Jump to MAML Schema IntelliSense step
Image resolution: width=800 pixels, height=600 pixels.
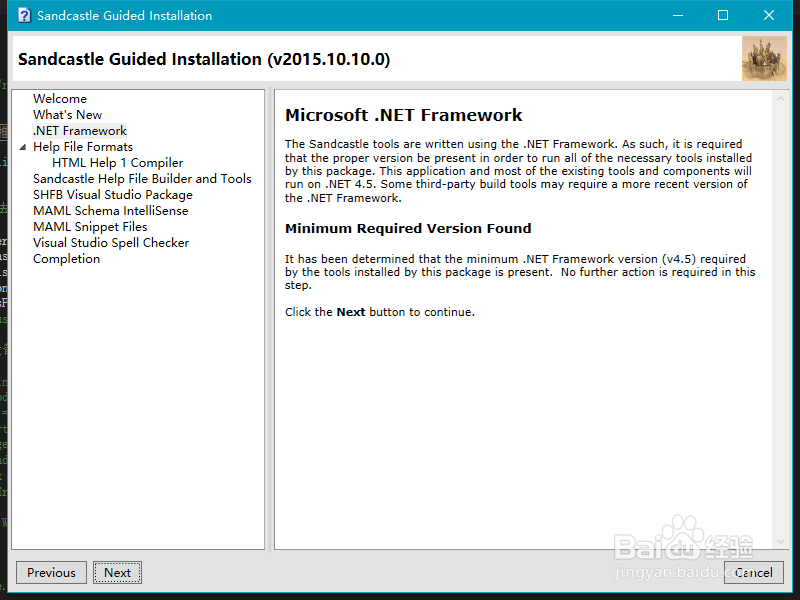tap(110, 211)
